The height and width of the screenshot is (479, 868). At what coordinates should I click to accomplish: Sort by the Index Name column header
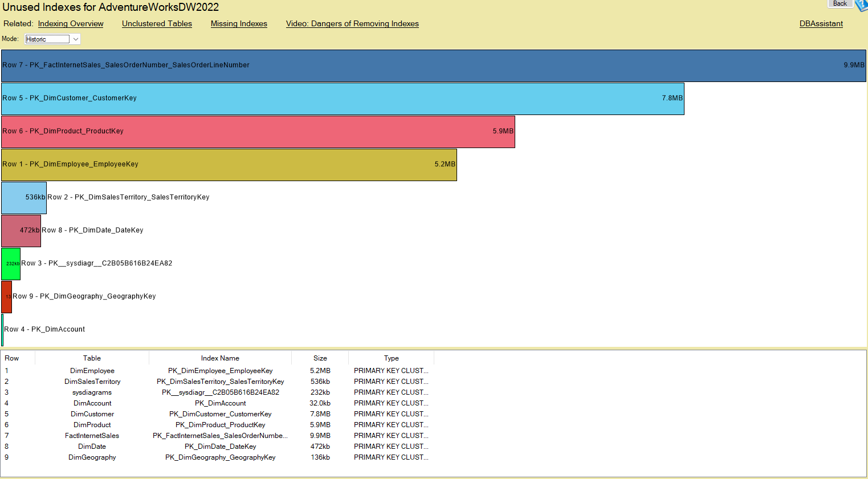[x=220, y=358]
